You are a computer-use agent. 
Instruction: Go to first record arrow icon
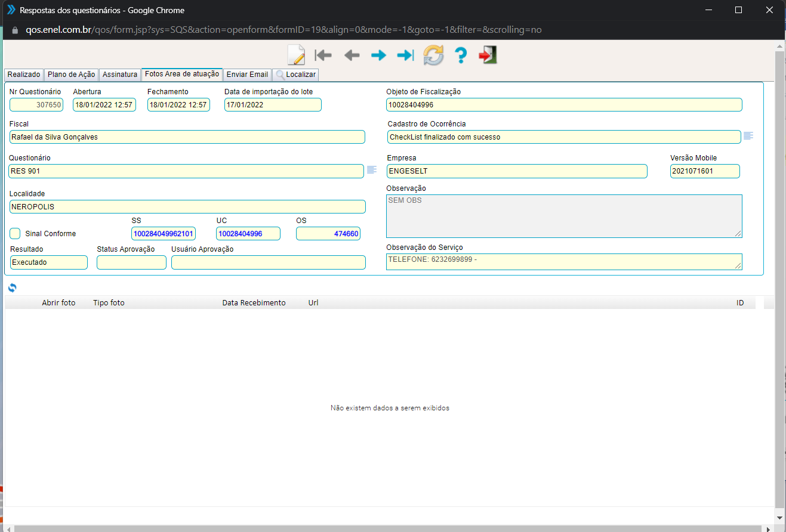(x=323, y=55)
